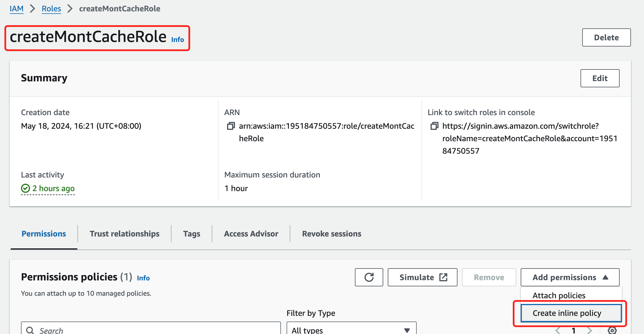Edit the role Summary
Image resolution: width=644 pixels, height=334 pixels.
click(600, 78)
